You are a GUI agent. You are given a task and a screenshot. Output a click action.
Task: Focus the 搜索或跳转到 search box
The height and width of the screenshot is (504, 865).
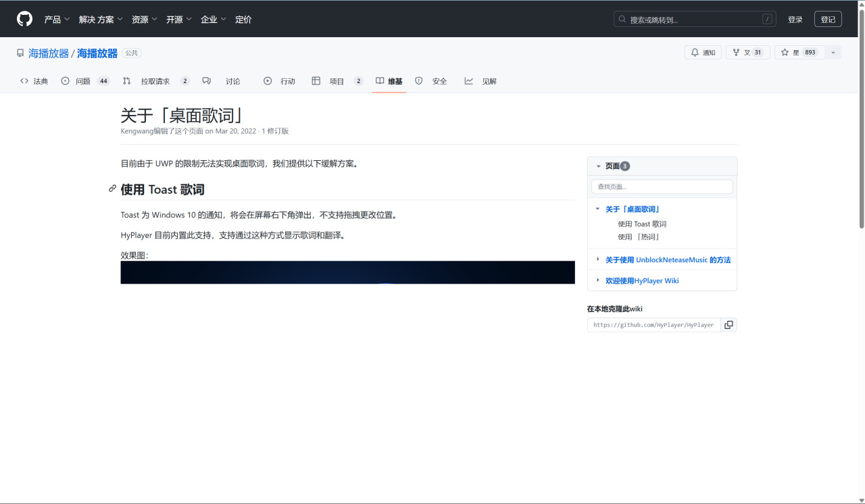coord(695,20)
